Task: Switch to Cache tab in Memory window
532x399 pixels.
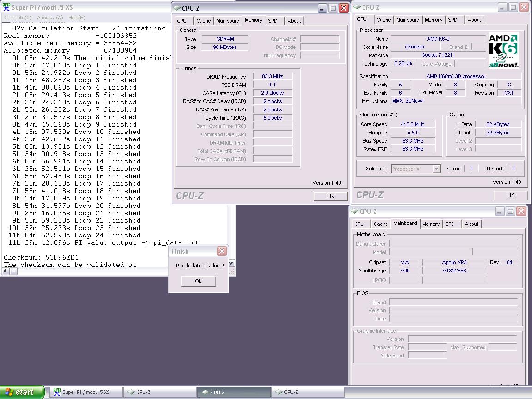Action: coord(203,21)
